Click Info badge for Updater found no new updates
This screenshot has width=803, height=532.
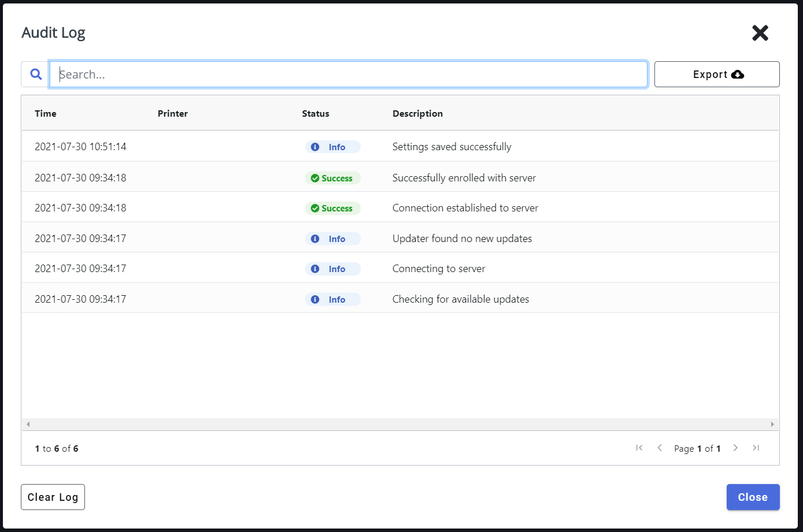tap(332, 239)
